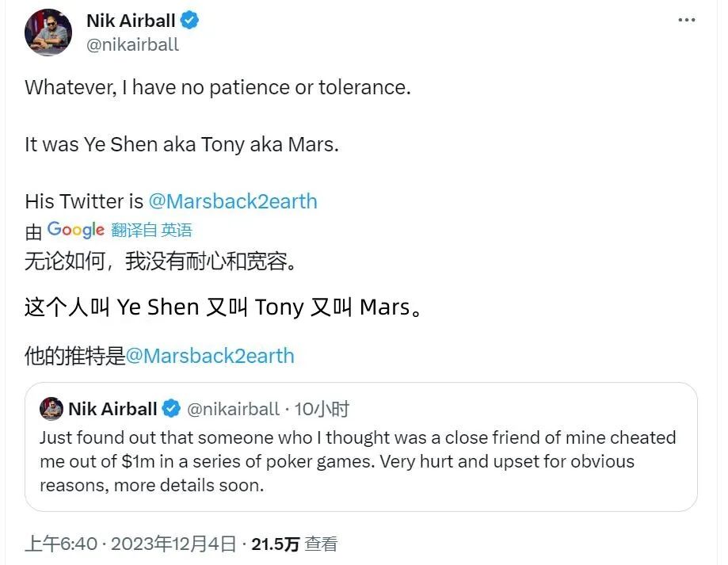Screen dimensions: 728x565
Task: Click the 21.5万 查看 view count
Action: (x=294, y=544)
